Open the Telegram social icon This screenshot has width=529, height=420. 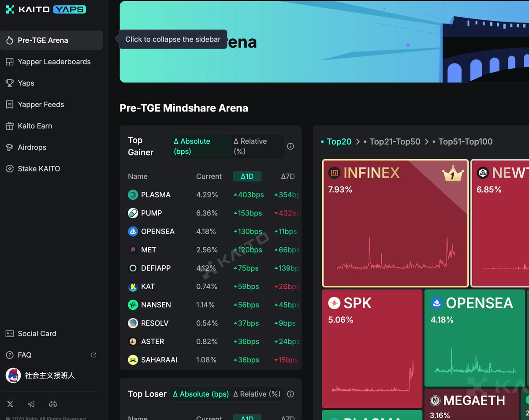31,404
